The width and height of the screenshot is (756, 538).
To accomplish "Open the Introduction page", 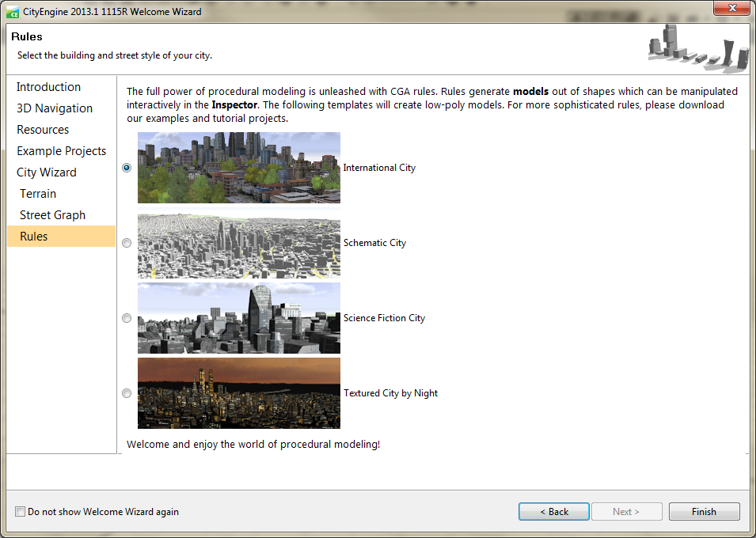I will pyautogui.click(x=49, y=87).
